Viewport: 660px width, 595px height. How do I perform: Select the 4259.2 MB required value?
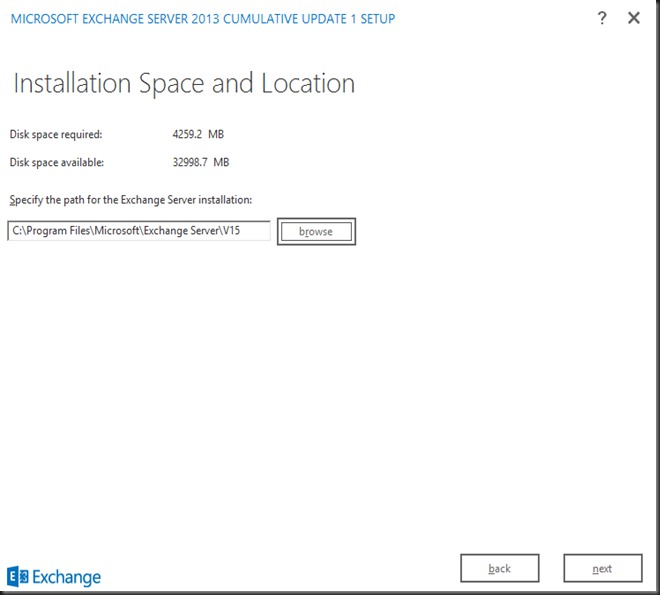tap(198, 134)
